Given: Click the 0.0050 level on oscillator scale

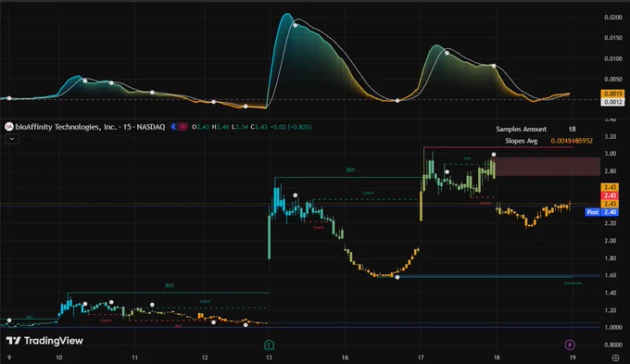Looking at the screenshot, I should tap(613, 79).
